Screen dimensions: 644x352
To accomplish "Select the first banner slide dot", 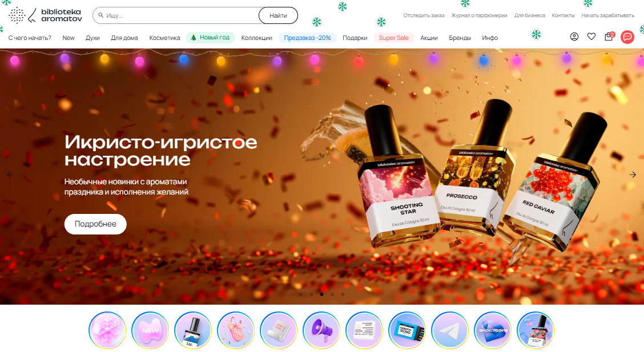I will 301,294.
